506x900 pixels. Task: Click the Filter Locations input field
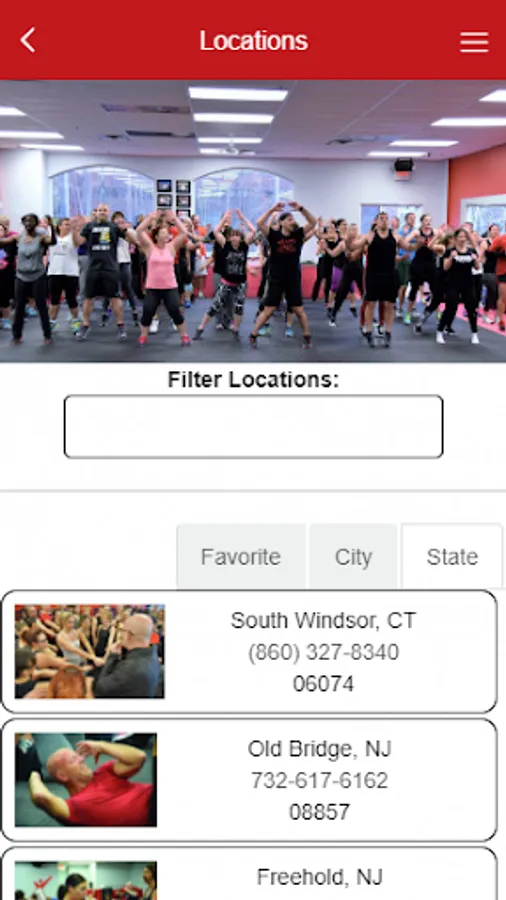(x=254, y=426)
